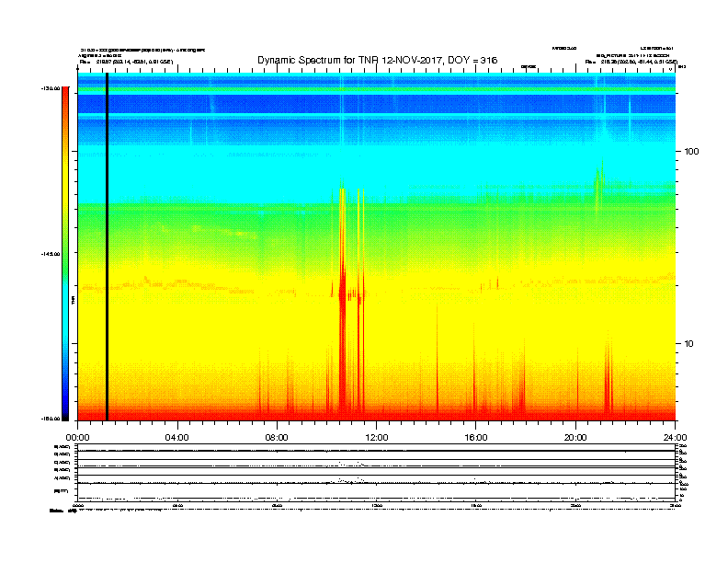
Task: Click the vertical 'TNR' label beside the color bar
Action: 73,300
